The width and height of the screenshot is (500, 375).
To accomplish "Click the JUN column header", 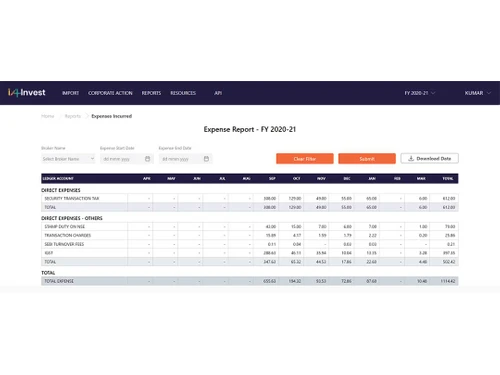I will pyautogui.click(x=197, y=179).
